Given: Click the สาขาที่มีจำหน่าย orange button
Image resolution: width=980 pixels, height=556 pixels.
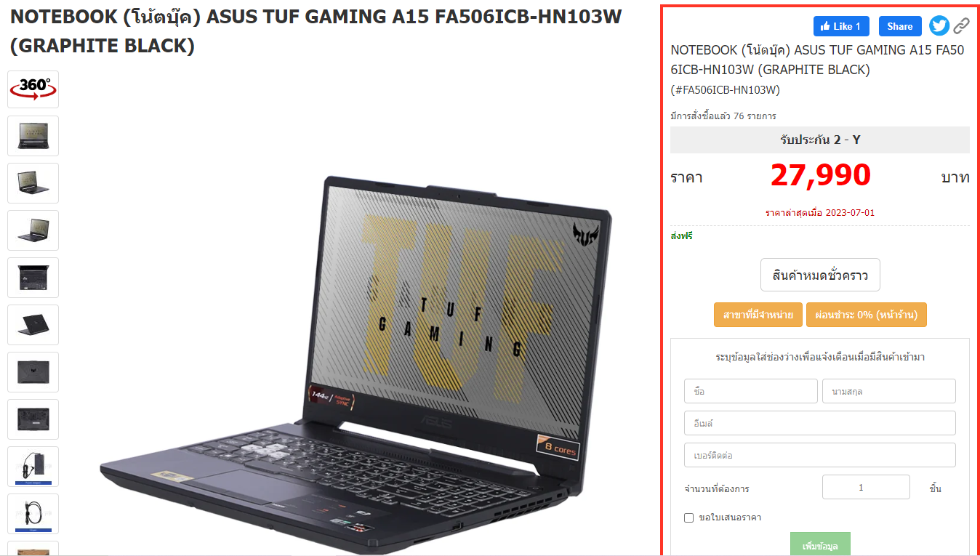Looking at the screenshot, I should click(x=758, y=315).
